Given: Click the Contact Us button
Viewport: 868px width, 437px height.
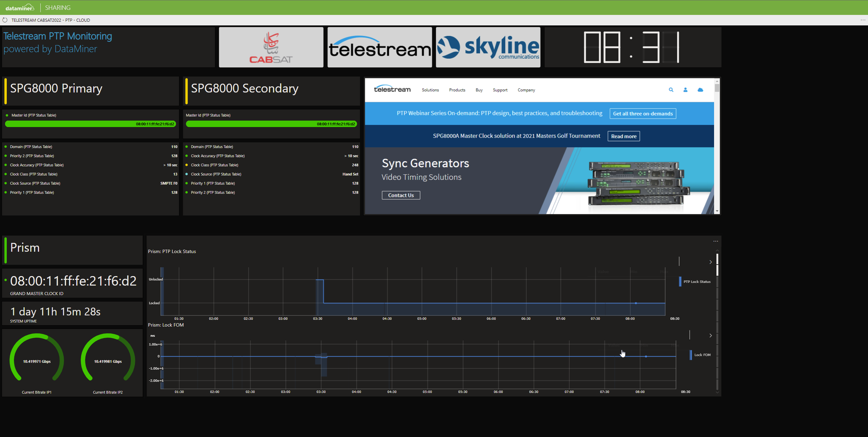Looking at the screenshot, I should [401, 195].
